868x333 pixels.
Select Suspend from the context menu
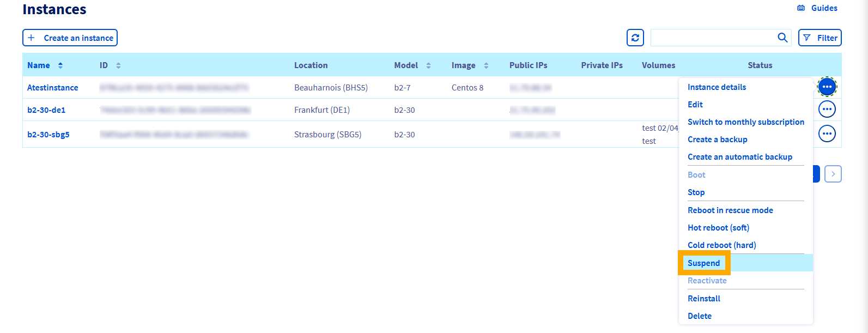pyautogui.click(x=703, y=263)
